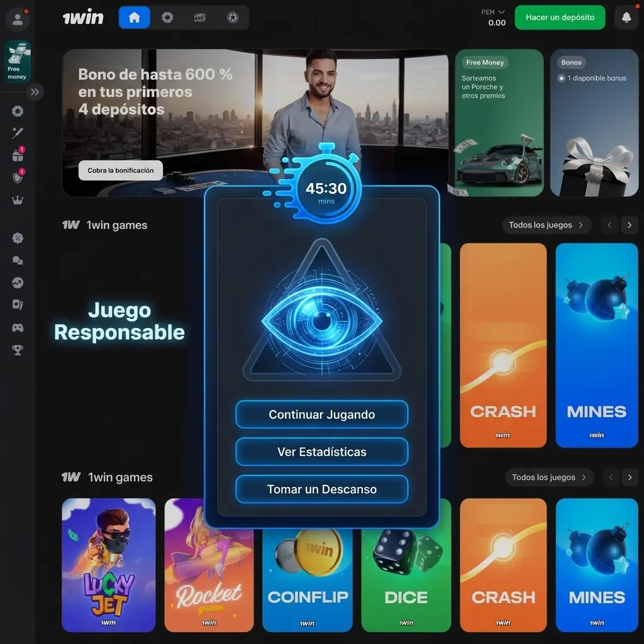Open the gift box sidebar icon
Image resolution: width=644 pixels, height=644 pixels.
coord(18,155)
